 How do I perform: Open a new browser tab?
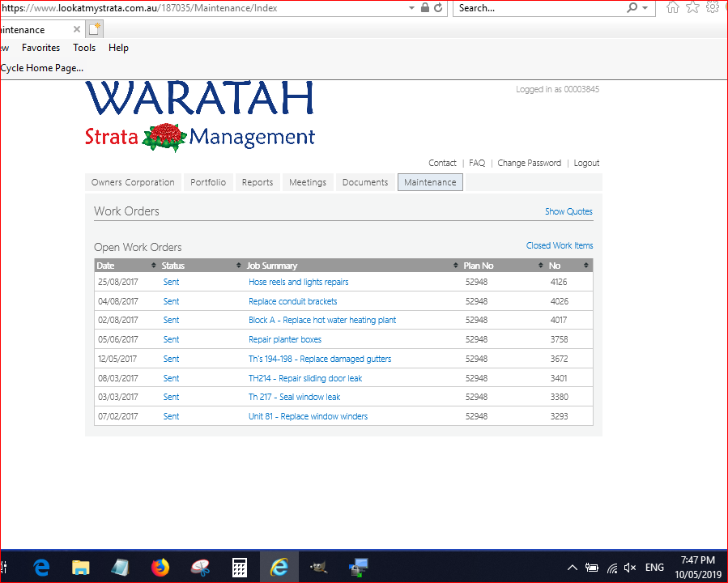tap(94, 29)
